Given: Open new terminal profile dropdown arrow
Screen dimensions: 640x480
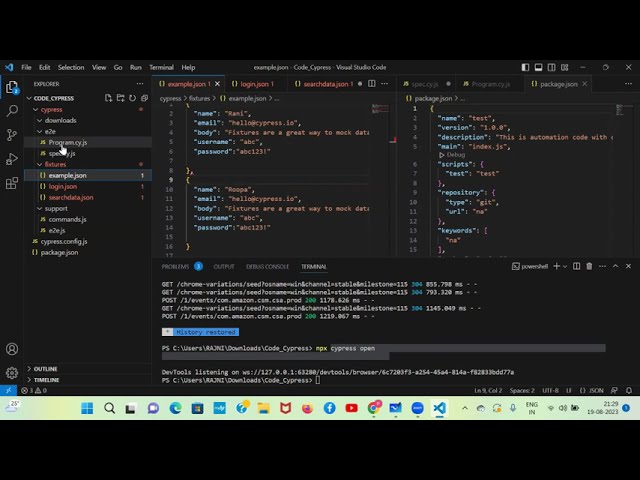Looking at the screenshot, I should (565, 266).
